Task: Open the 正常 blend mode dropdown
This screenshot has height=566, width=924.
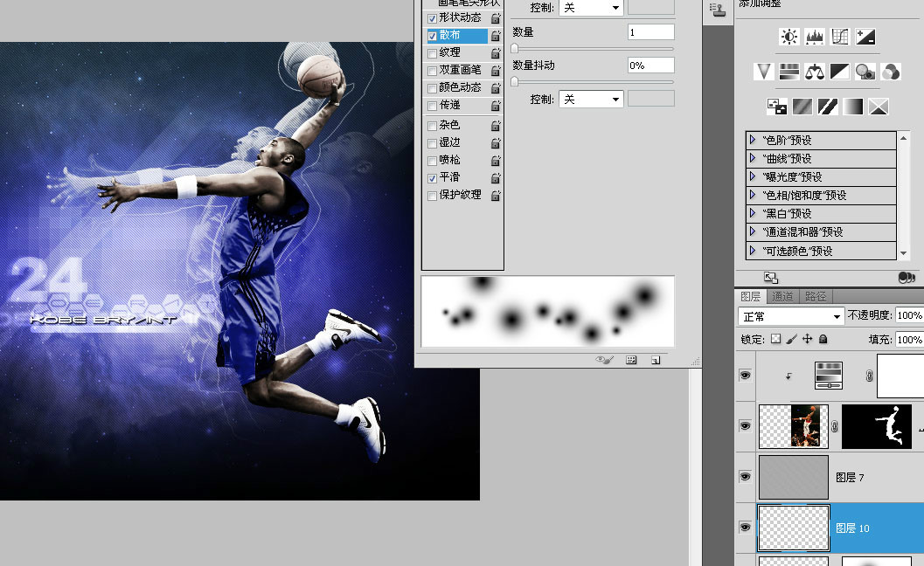Action: (791, 316)
